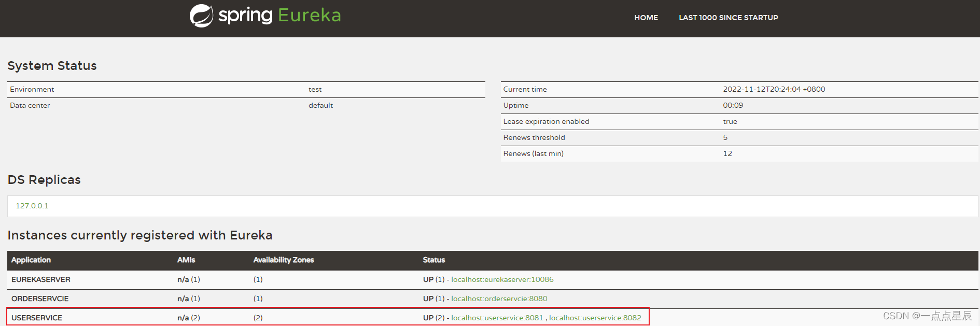This screenshot has width=980, height=326.
Task: Select availability zone (1) in ORDERSERVCIE row
Action: click(x=258, y=299)
